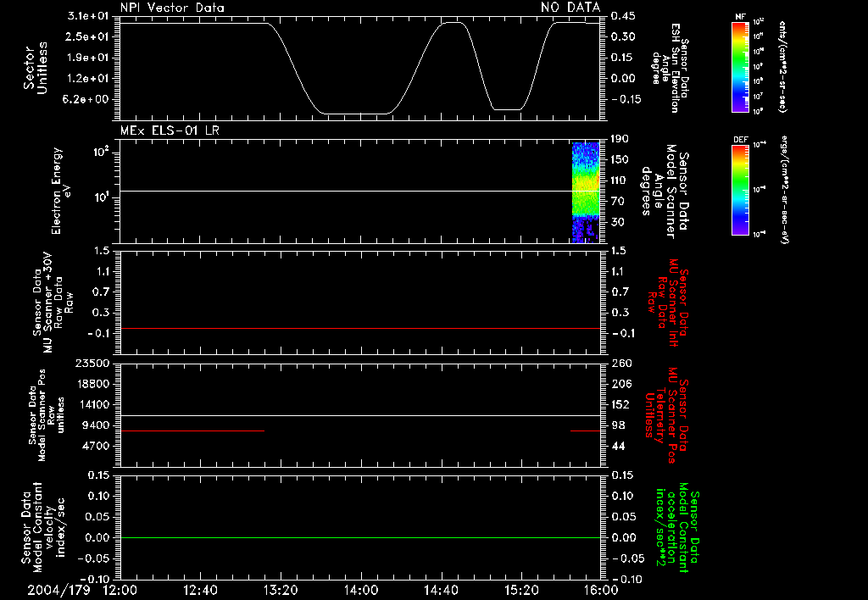Click the '0.30' sun elevation tick
The height and width of the screenshot is (600, 868).
[x=623, y=36]
